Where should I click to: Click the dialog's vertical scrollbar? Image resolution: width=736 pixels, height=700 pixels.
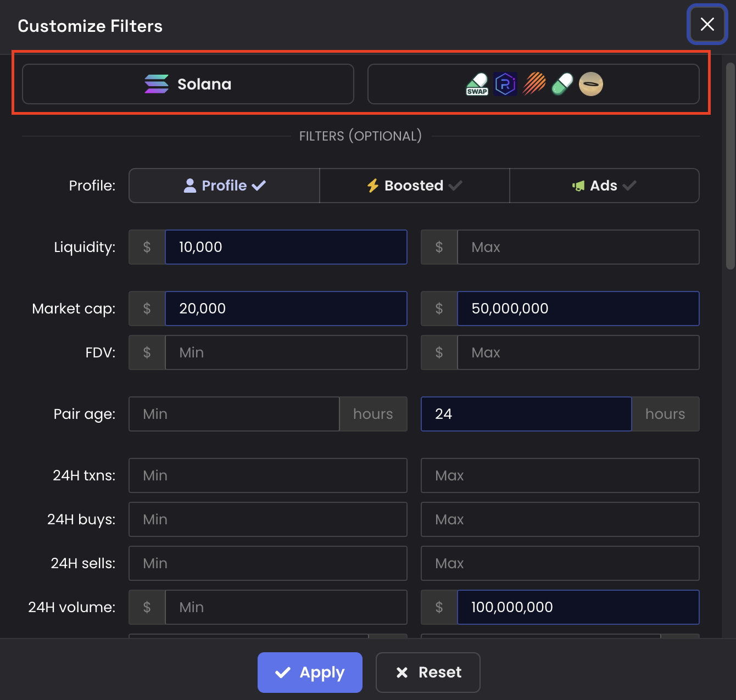pyautogui.click(x=730, y=166)
